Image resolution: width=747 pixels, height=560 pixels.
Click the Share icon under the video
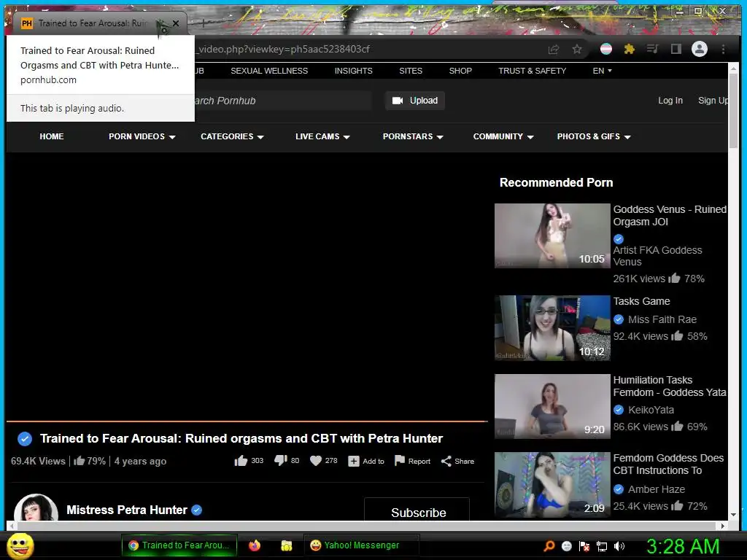click(x=446, y=461)
